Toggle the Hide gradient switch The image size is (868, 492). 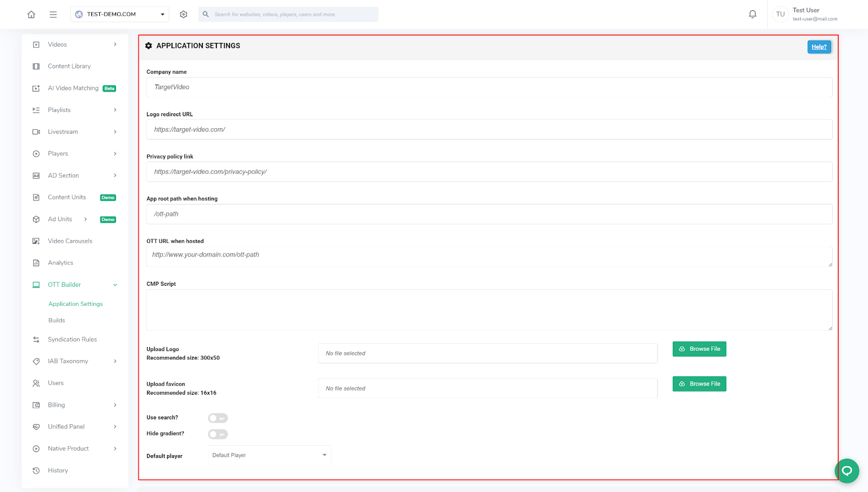tap(218, 434)
